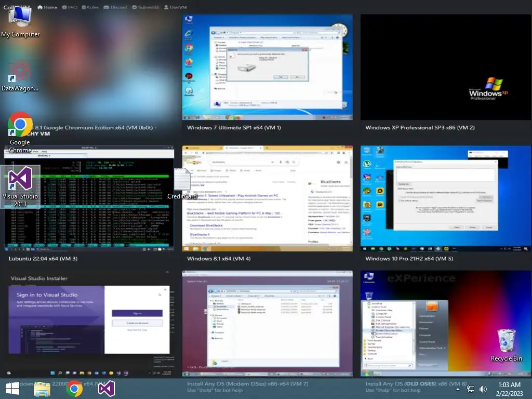Click the 'Windows 8.1 x64 (VM 4)' label
Viewport: 532px width, 399px height.
(219, 259)
